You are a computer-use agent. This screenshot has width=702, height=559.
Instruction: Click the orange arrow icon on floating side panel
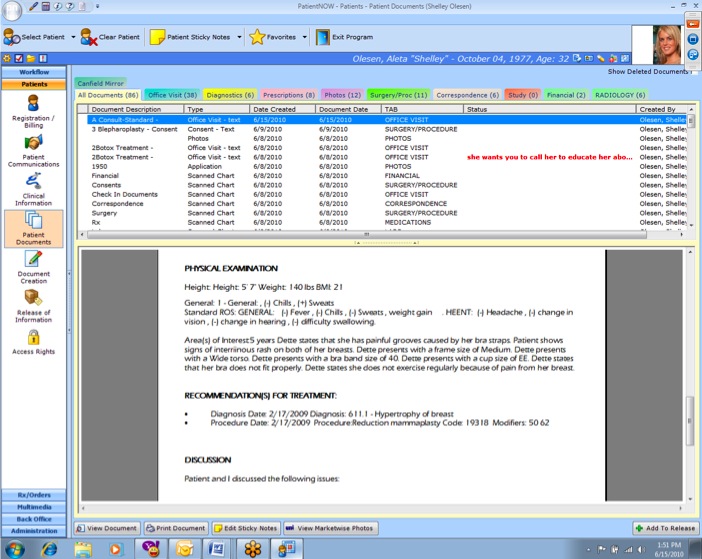[x=693, y=24]
